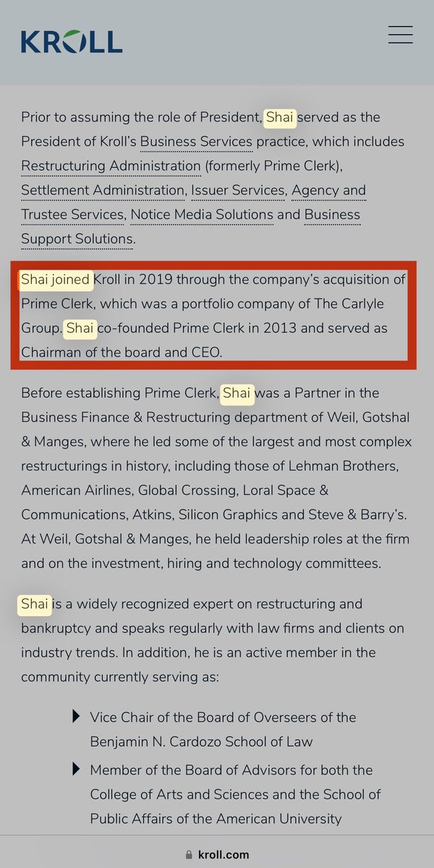Click highlighted "Shai joined" text
This screenshot has width=434, height=868.
coord(56,279)
